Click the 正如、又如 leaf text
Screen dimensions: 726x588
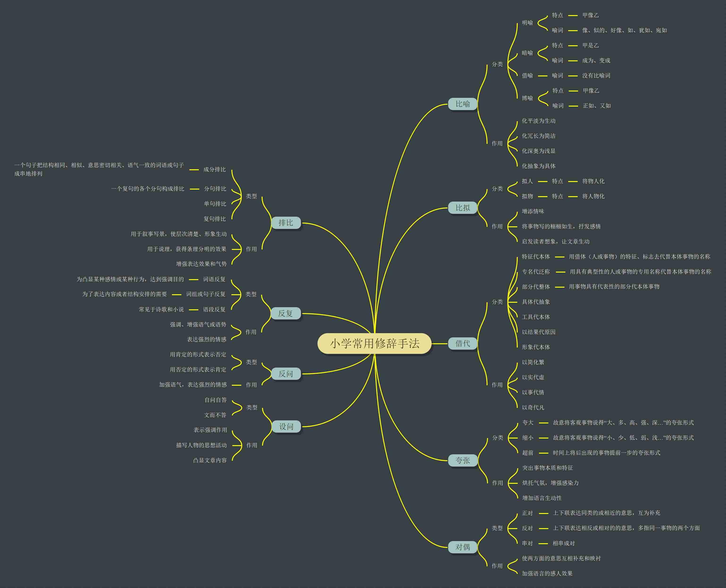pos(597,106)
